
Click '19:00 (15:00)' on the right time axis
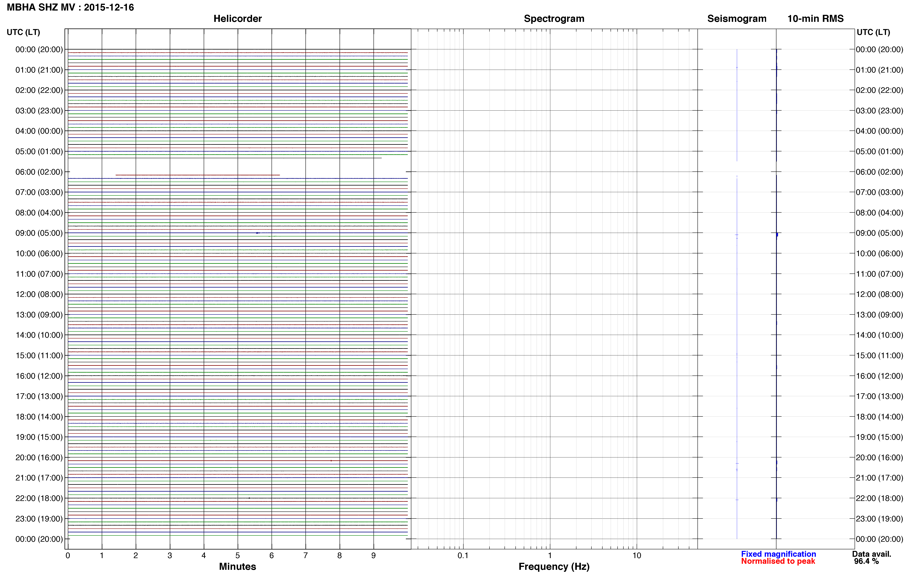click(879, 437)
